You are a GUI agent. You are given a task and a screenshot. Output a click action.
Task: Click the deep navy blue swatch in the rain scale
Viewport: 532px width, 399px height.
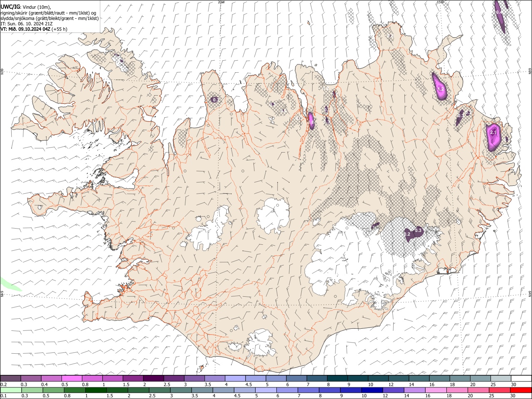[372, 390]
